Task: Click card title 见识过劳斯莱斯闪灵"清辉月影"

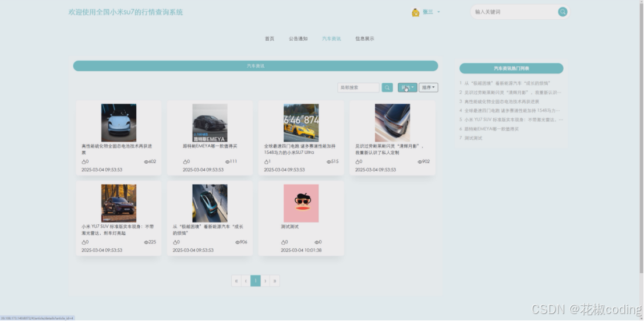Action: point(390,149)
